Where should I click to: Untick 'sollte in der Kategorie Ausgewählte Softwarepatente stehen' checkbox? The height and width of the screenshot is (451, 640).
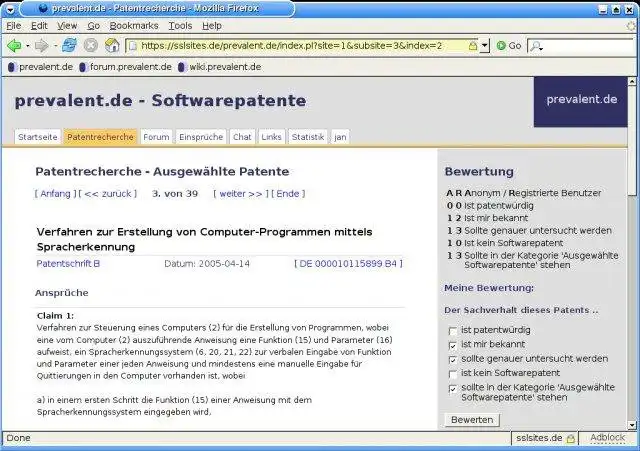click(x=452, y=389)
